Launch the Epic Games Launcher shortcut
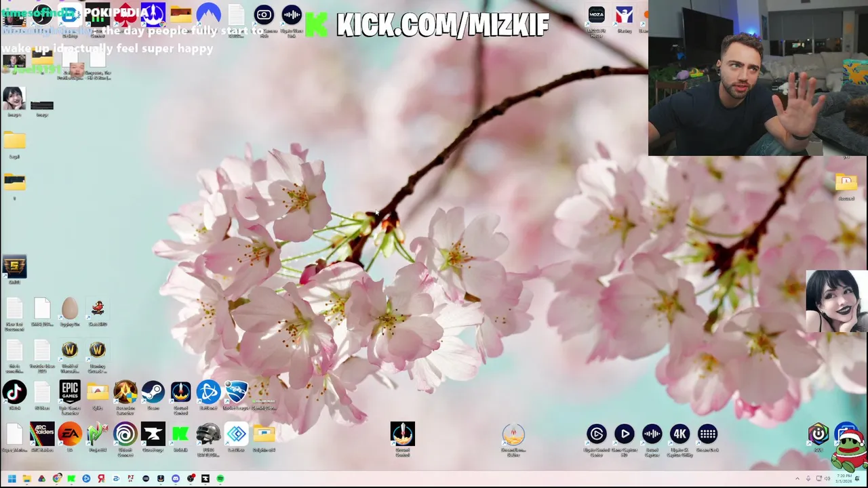 (x=70, y=392)
